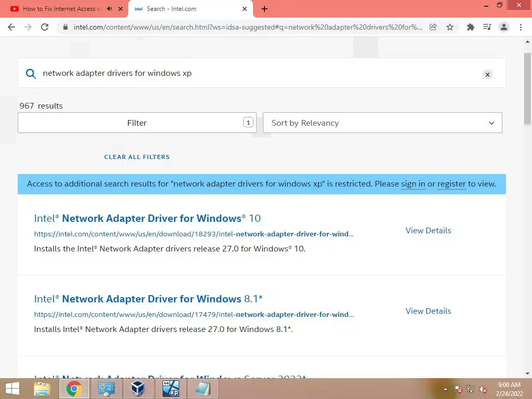Viewport: 532px width, 399px height.
Task: Share this page via address bar icon
Action: [433, 27]
